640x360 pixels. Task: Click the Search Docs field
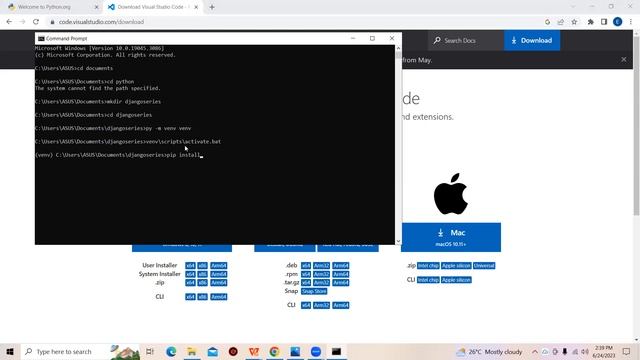click(x=466, y=40)
